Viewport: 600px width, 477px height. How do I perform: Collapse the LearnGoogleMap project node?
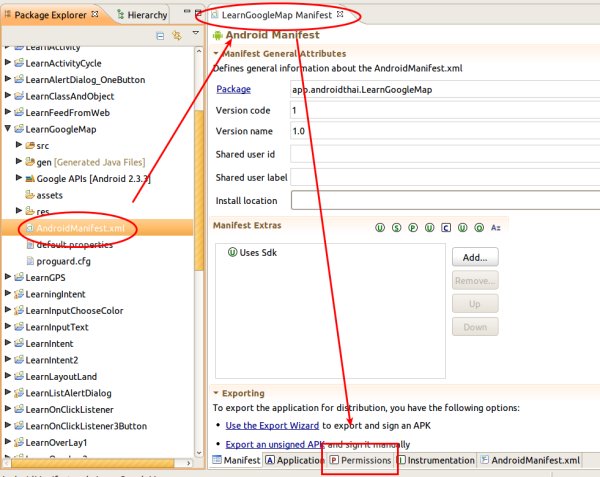[8, 129]
